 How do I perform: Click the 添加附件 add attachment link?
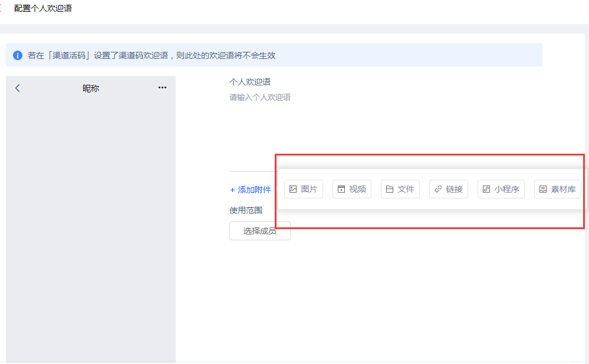[250, 190]
